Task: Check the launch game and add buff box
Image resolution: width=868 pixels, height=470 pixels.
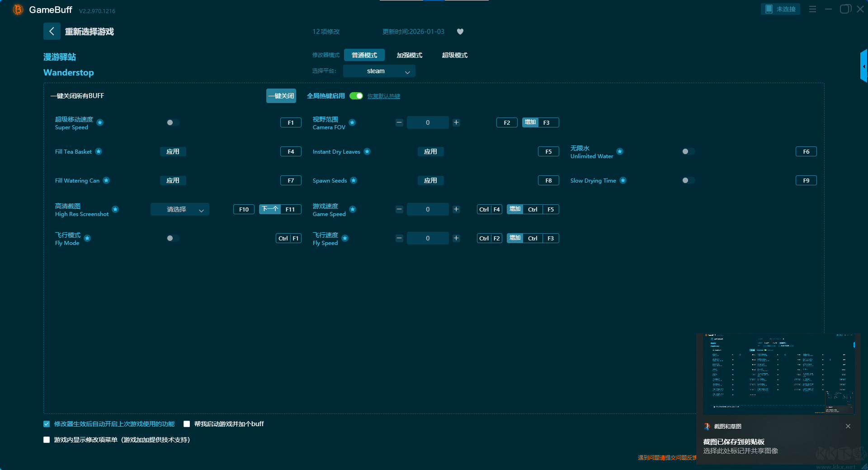Action: 187,424
